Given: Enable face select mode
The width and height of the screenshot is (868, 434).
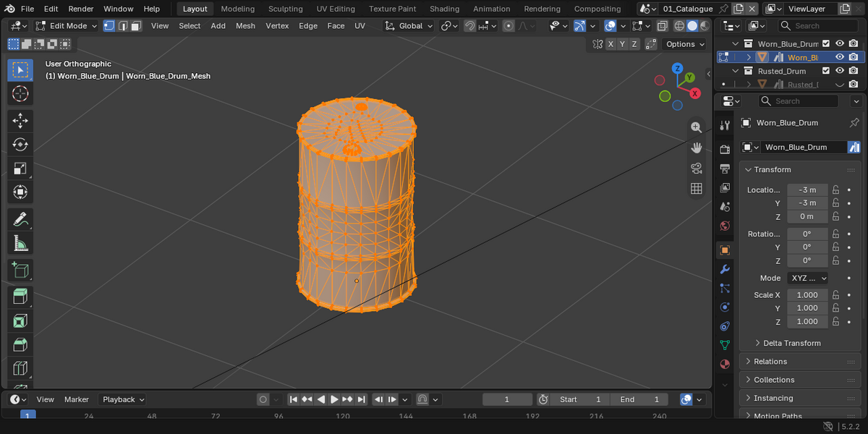Looking at the screenshot, I should click(x=137, y=25).
